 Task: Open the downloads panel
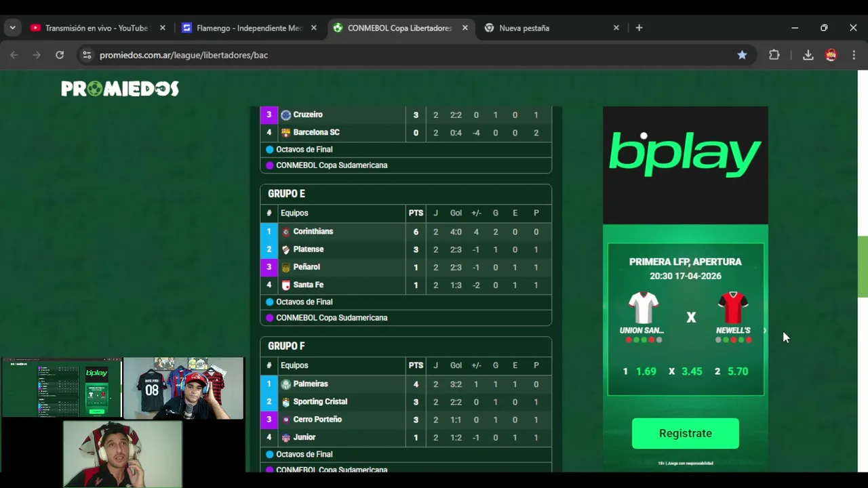pos(808,55)
